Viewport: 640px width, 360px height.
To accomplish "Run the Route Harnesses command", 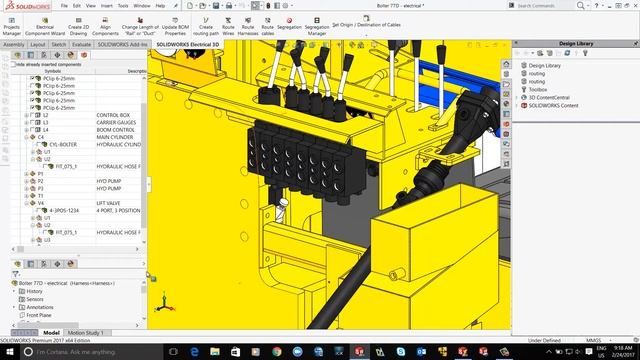I will coord(248,27).
